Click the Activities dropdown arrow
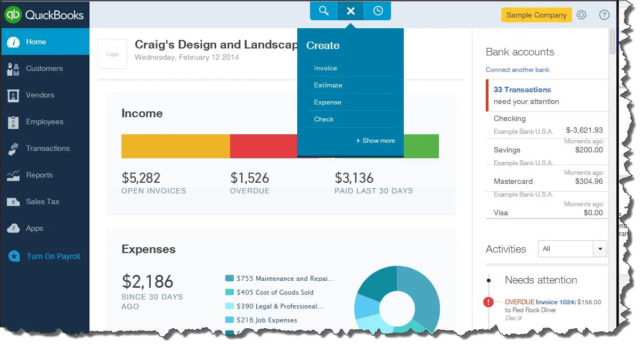 coord(600,249)
